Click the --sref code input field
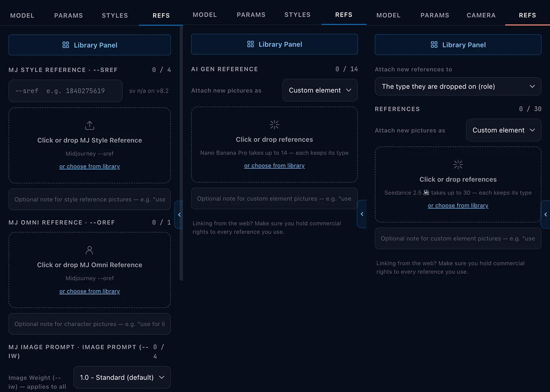 coord(66,91)
